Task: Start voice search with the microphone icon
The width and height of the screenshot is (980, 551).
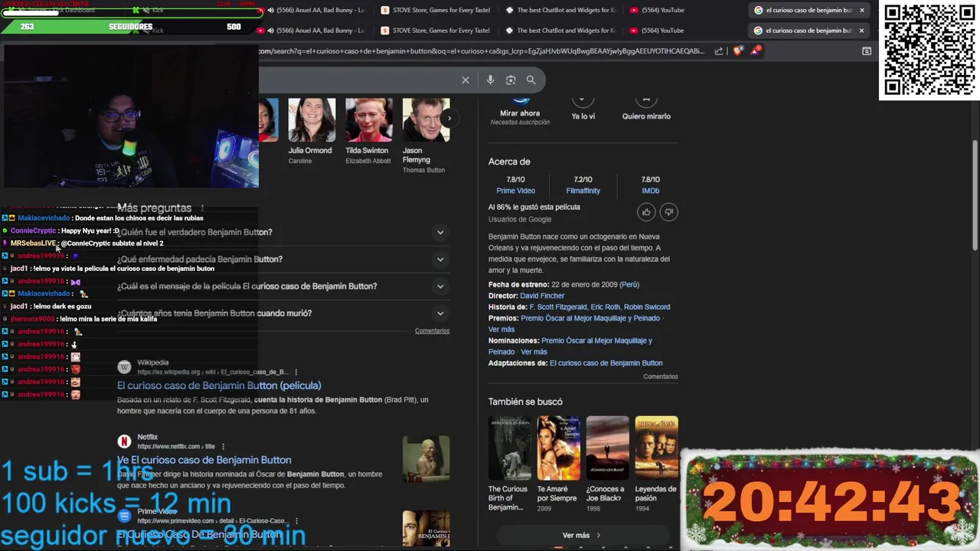Action: tap(490, 80)
